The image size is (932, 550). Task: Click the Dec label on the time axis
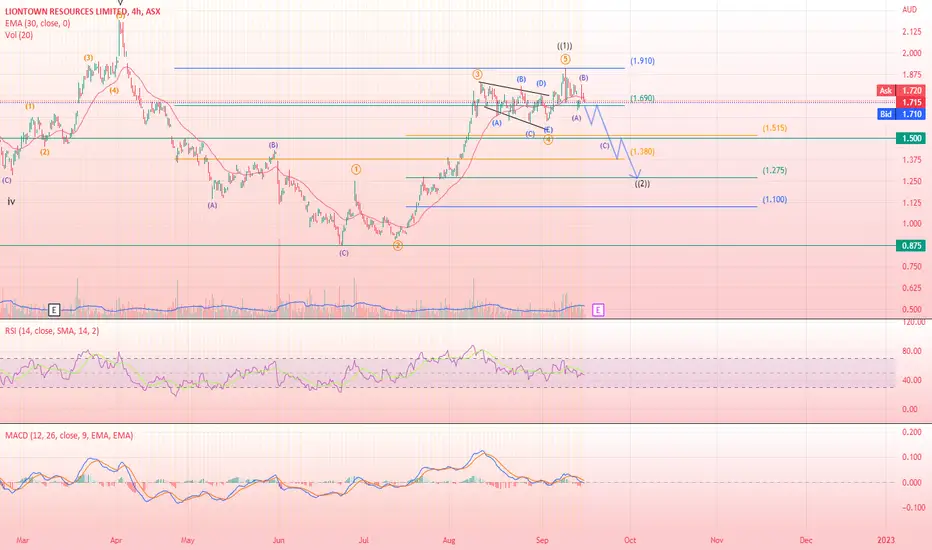pos(806,540)
